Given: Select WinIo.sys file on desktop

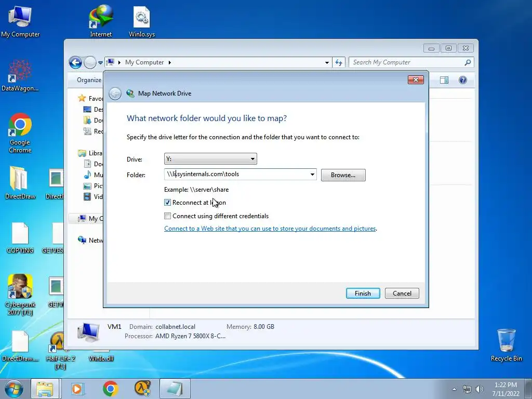Looking at the screenshot, I should click(142, 21).
